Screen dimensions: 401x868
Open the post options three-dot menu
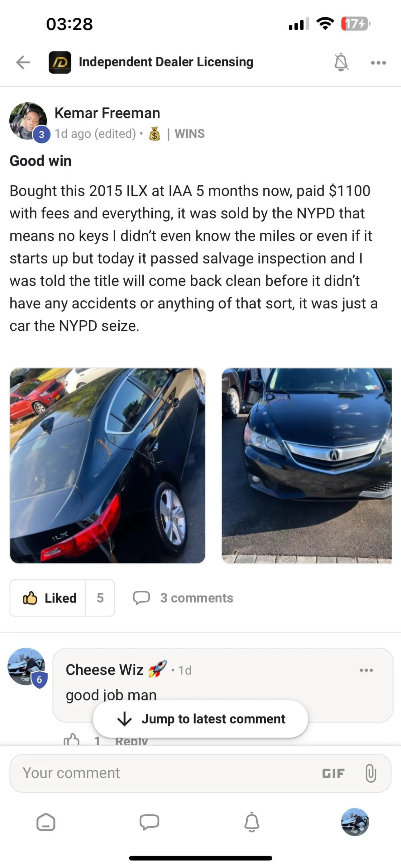tap(378, 63)
